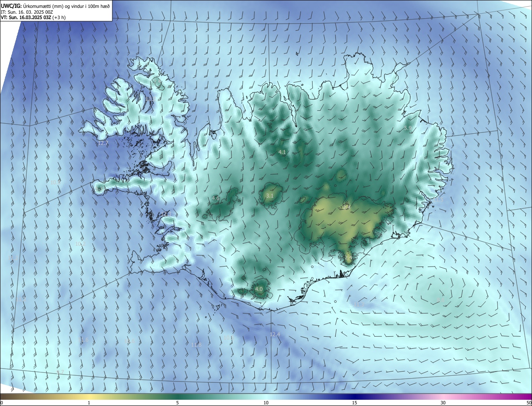Click the 3.1 value label on the central glacier

click(270, 196)
